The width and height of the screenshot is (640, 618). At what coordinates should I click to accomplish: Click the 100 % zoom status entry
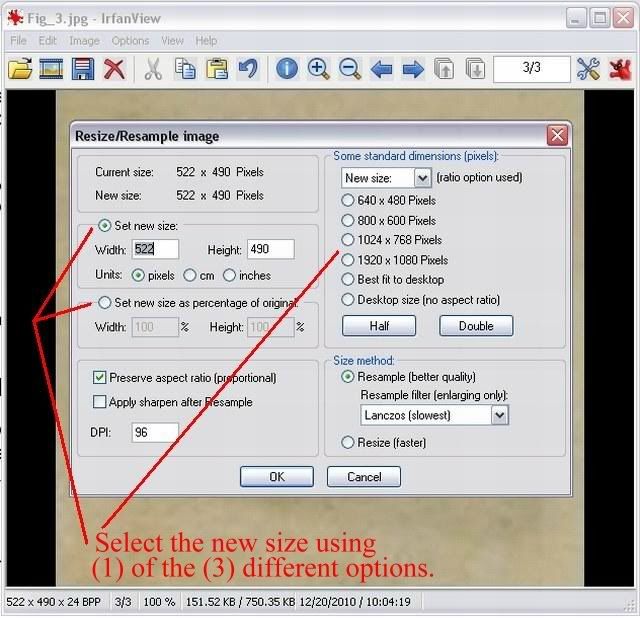159,602
